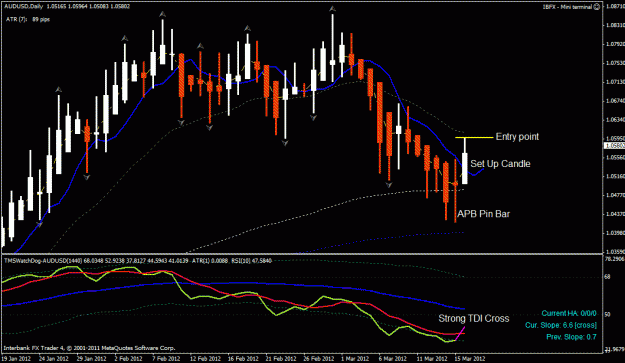Viewport: 625px width, 363px height.
Task: Click the 68 level on indicator scale
Action: [607, 277]
